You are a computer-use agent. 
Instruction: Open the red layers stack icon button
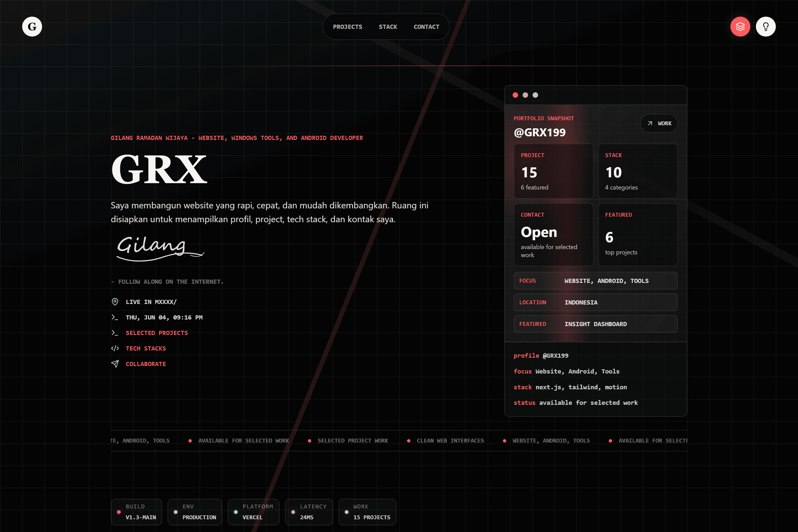740,27
